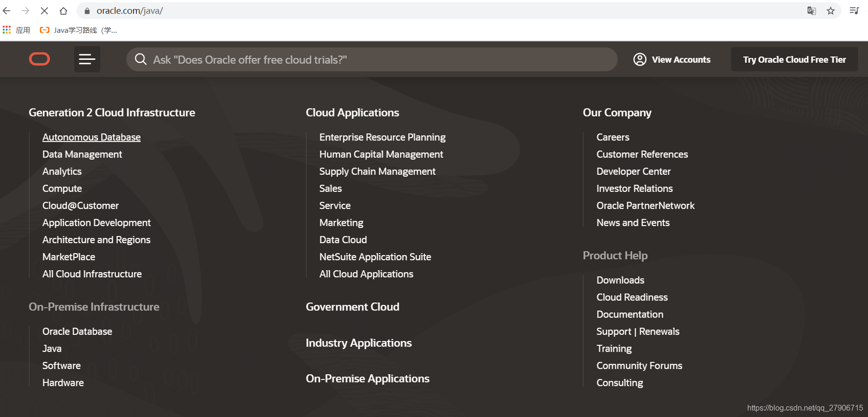Open Human Capital Management link

tap(381, 154)
